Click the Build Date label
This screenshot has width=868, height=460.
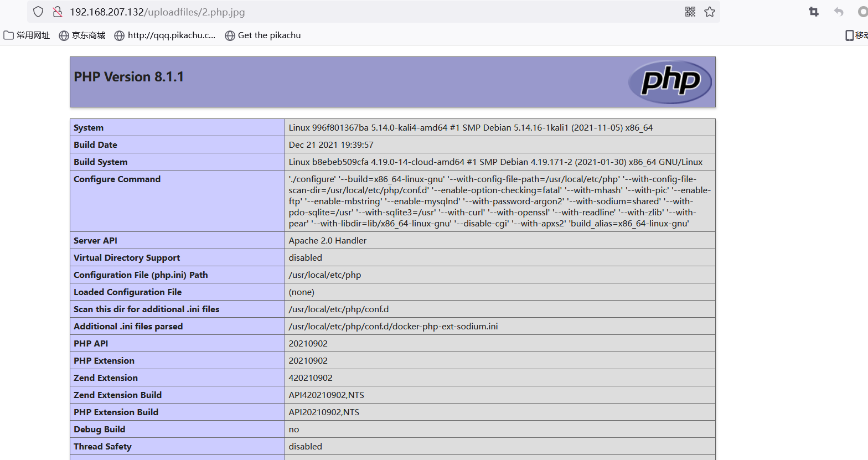pos(95,145)
